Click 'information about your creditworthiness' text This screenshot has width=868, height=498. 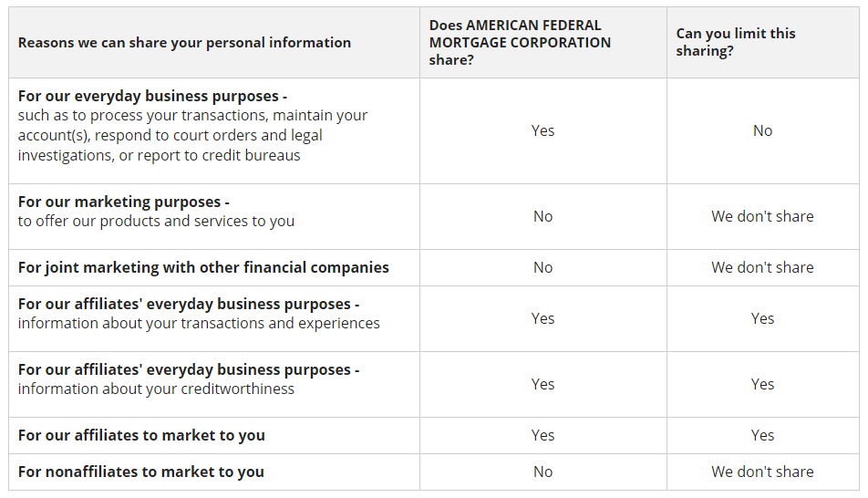[156, 389]
